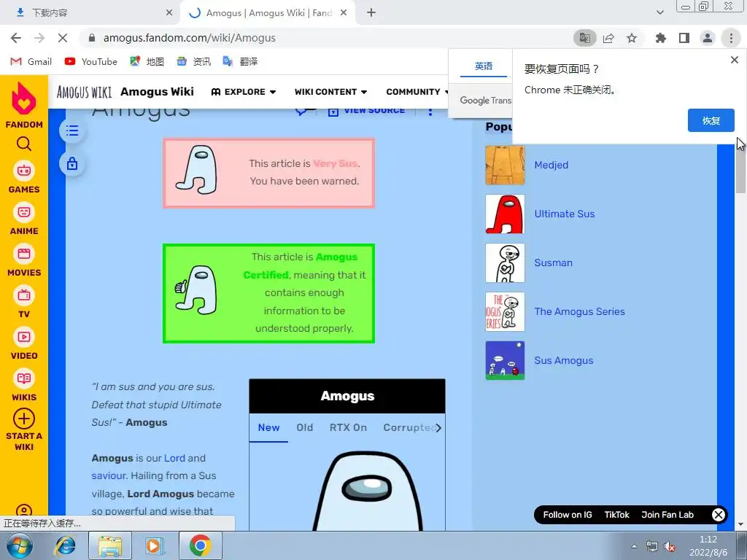
Task: Open The Amogus Series link
Action: pyautogui.click(x=579, y=312)
